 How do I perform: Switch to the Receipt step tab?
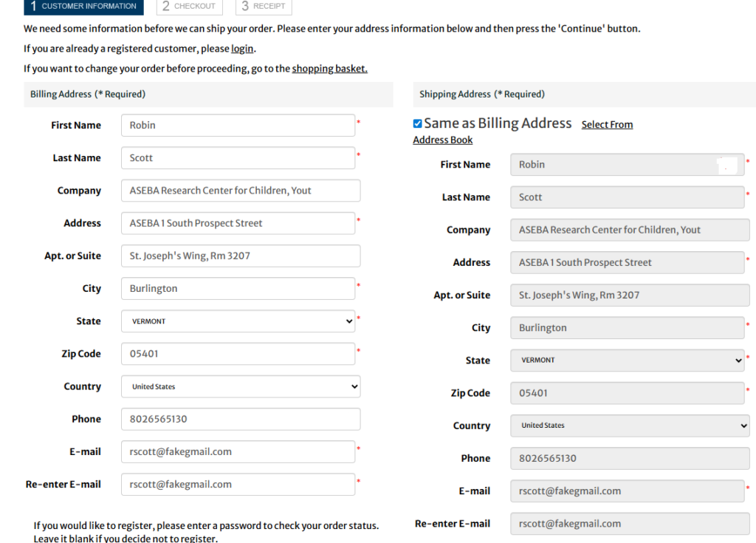coord(264,6)
